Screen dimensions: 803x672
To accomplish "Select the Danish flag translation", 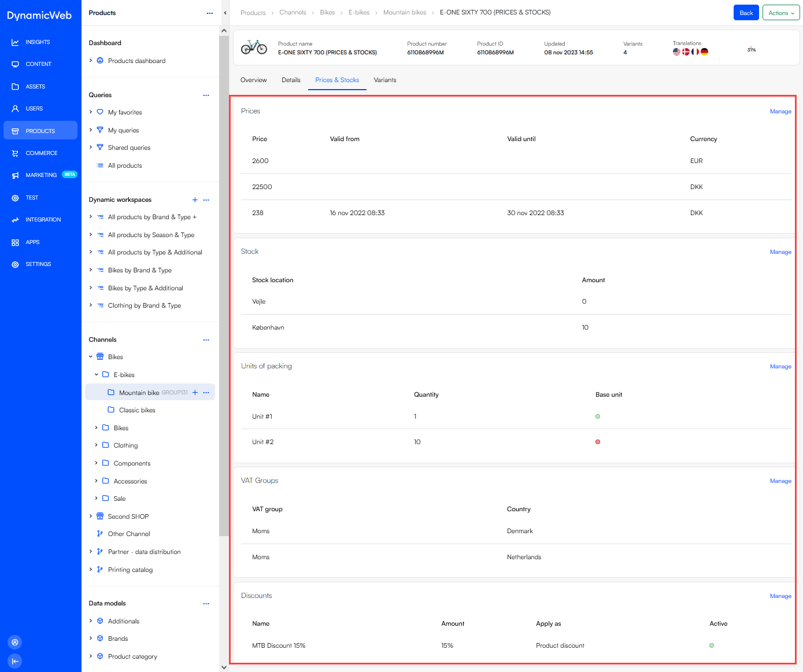I will coord(686,51).
